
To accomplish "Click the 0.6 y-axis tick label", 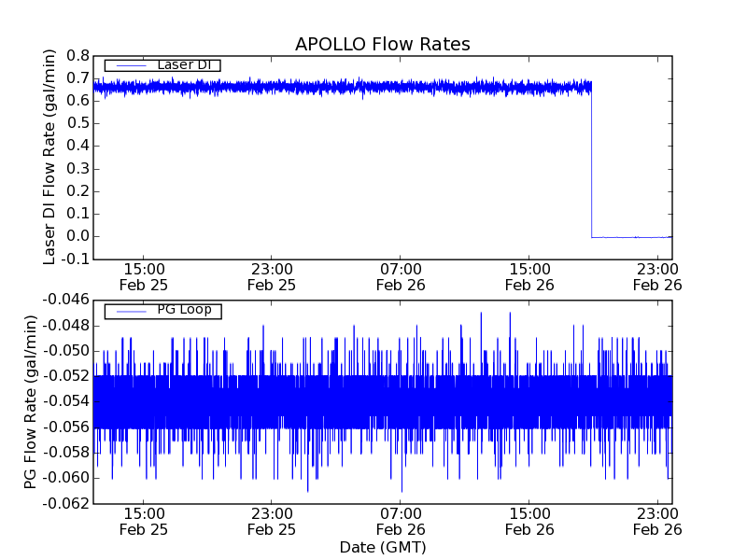I will 78,101.
